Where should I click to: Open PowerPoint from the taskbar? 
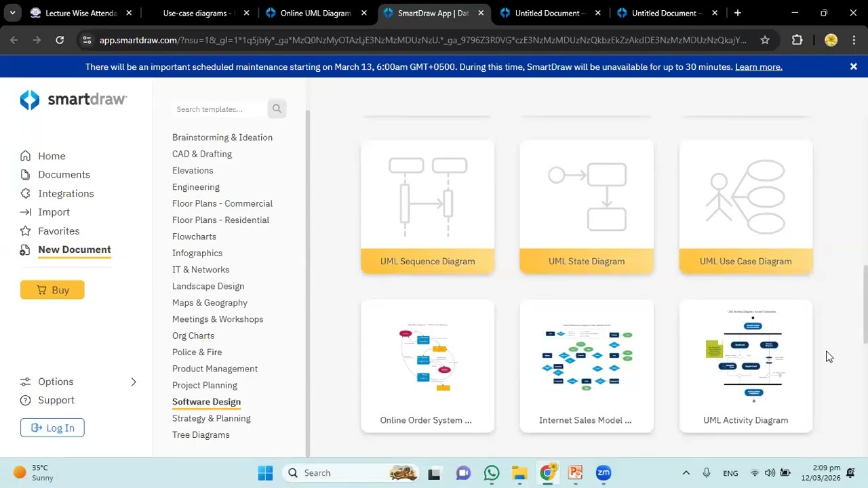pos(576,472)
